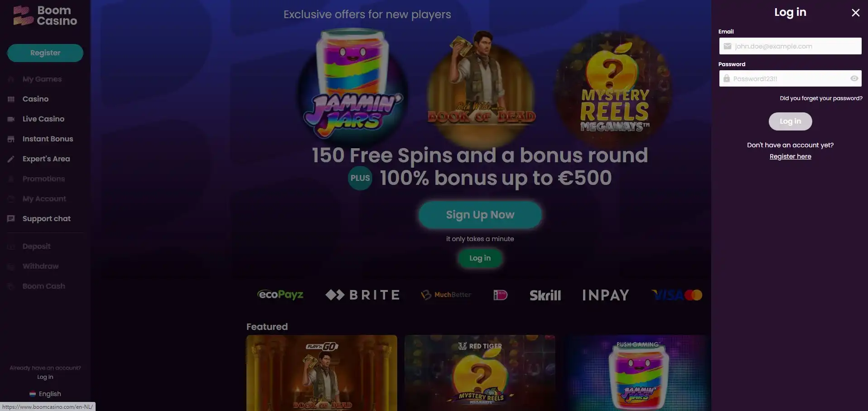Open Live Casino section

click(x=43, y=119)
